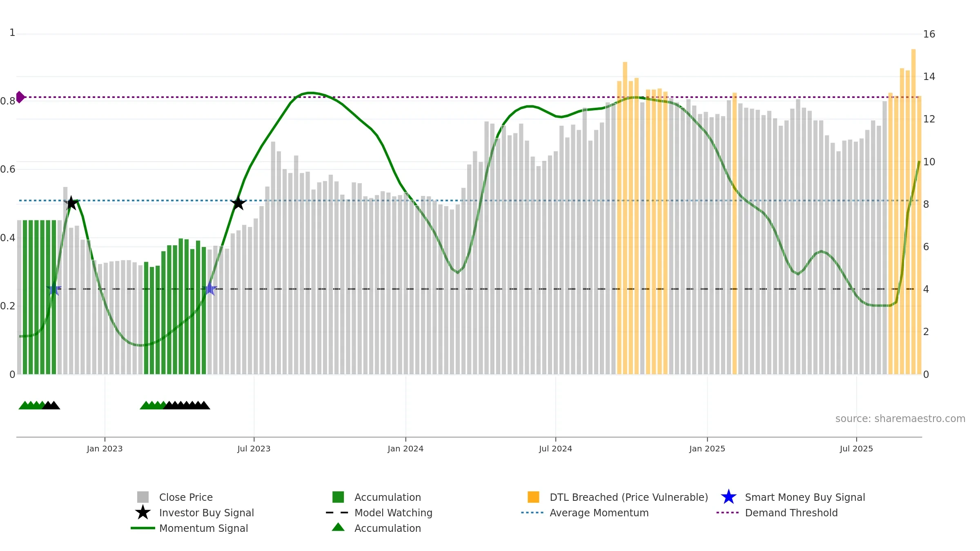Click the tallest orange bar at chart's right end
This screenshot has height=551, width=980.
[x=913, y=211]
